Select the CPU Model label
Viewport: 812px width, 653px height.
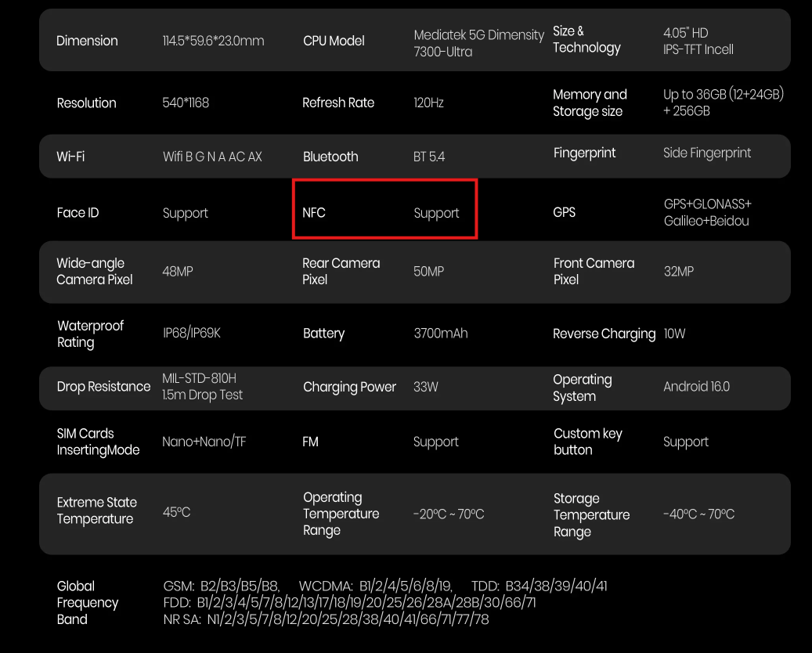334,41
